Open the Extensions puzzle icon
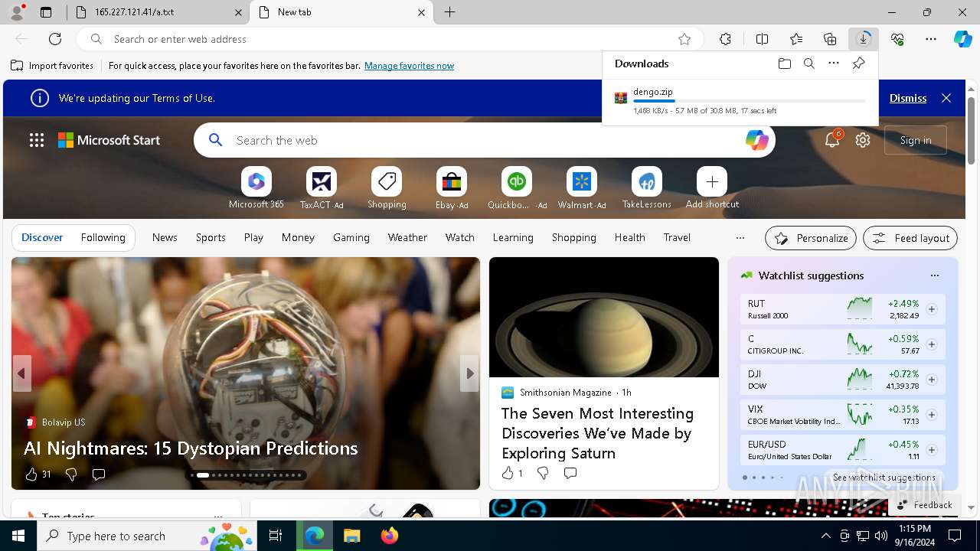 coord(725,39)
